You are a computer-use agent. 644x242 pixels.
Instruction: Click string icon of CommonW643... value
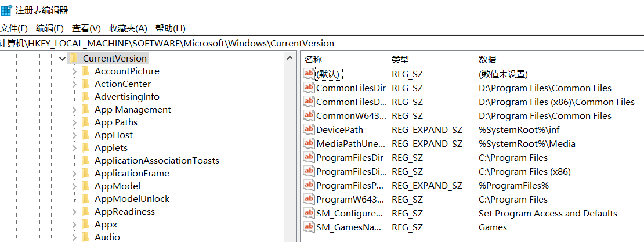(309, 115)
